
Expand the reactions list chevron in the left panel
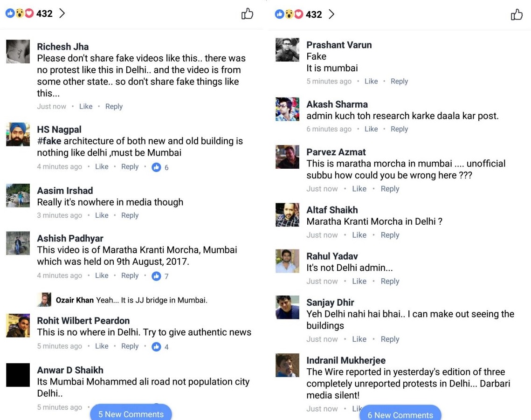(x=62, y=14)
